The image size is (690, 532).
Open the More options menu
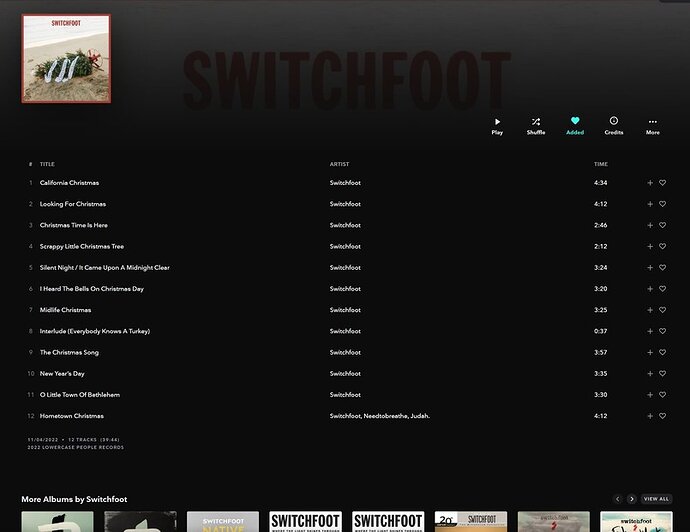coord(653,126)
